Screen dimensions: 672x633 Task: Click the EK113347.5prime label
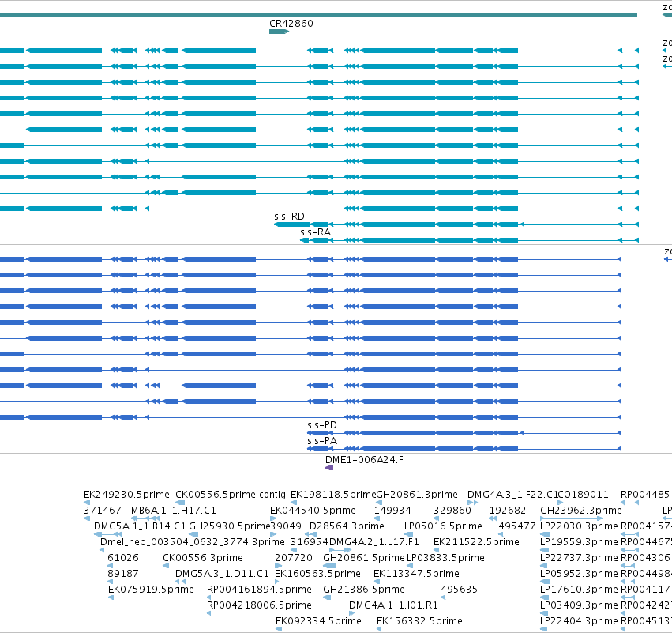[416, 574]
